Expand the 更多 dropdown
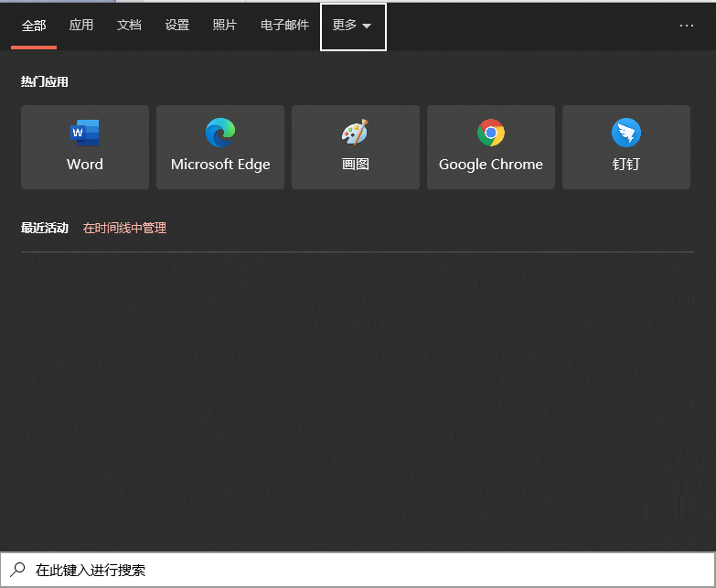The width and height of the screenshot is (716, 588). [353, 27]
